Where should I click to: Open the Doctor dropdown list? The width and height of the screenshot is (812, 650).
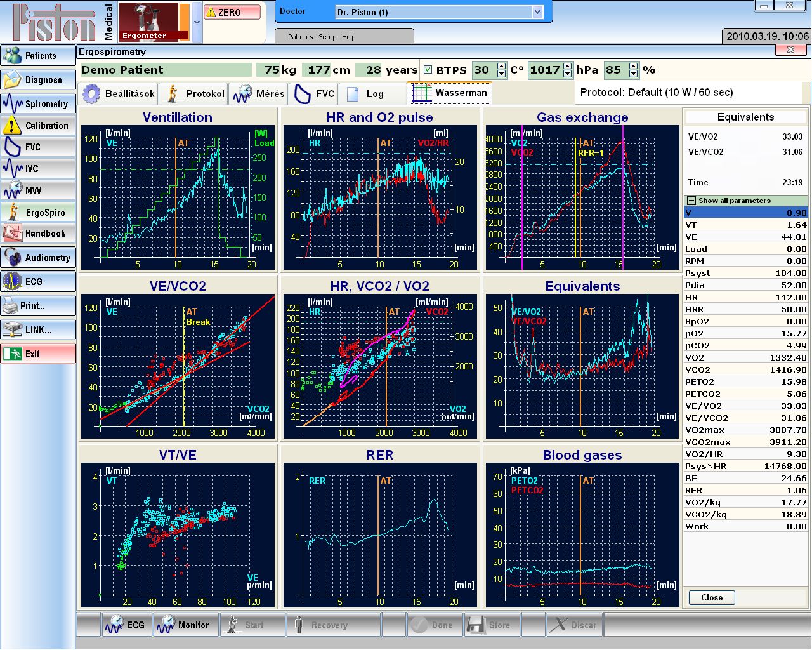coord(538,12)
